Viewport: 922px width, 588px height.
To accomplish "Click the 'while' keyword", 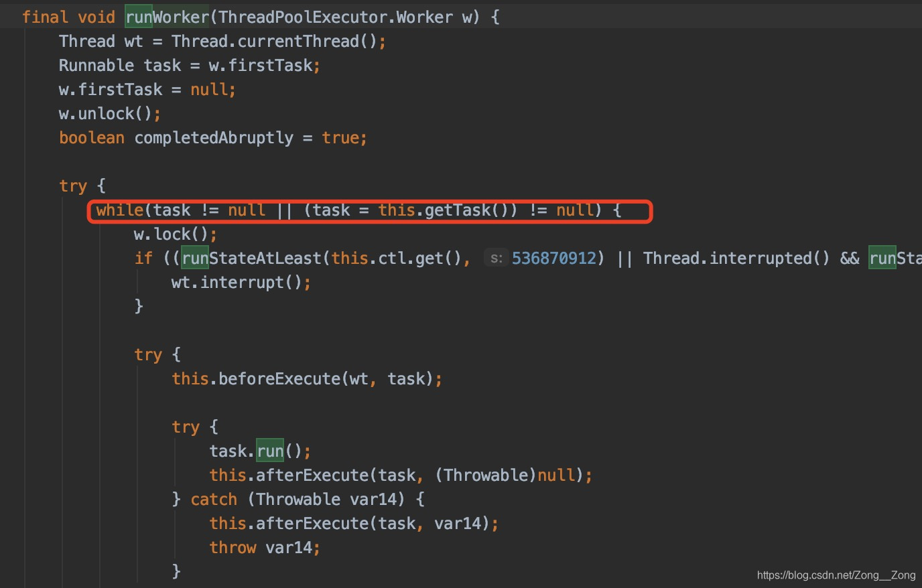I will [120, 210].
